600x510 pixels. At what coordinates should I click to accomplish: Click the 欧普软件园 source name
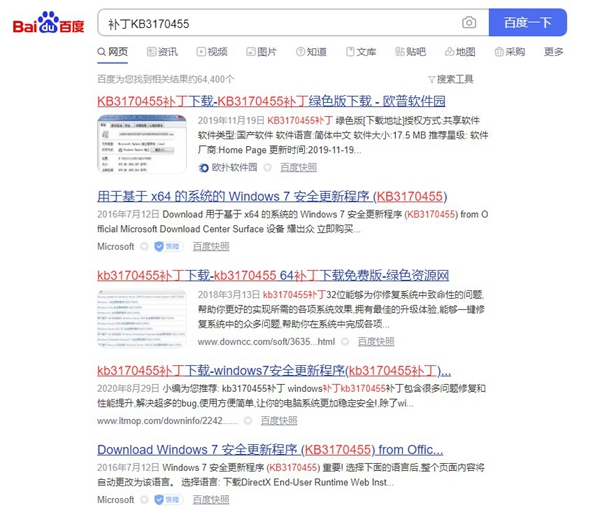point(235,168)
